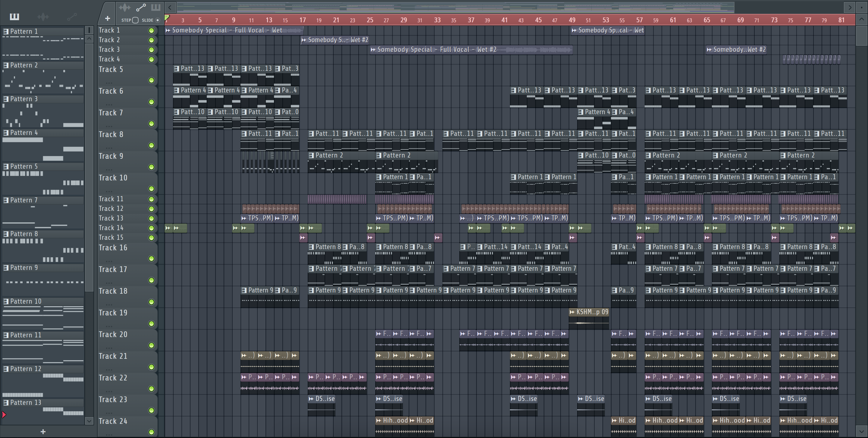Select the Track 21 header label
Viewport: 868px width, 438px height.
tap(113, 356)
